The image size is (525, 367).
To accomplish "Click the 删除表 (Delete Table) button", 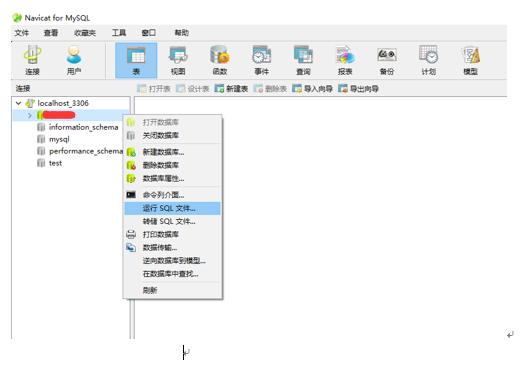I will tap(270, 89).
